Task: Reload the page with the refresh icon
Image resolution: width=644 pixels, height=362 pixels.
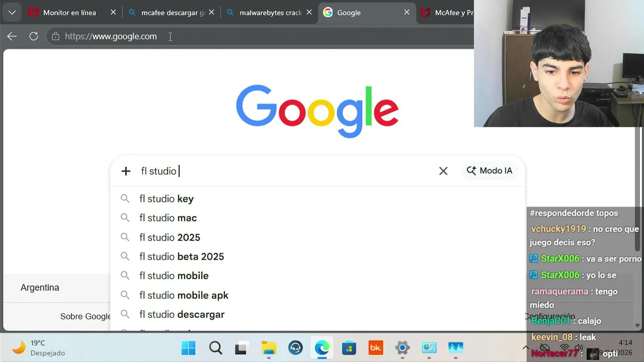Action: click(x=34, y=36)
